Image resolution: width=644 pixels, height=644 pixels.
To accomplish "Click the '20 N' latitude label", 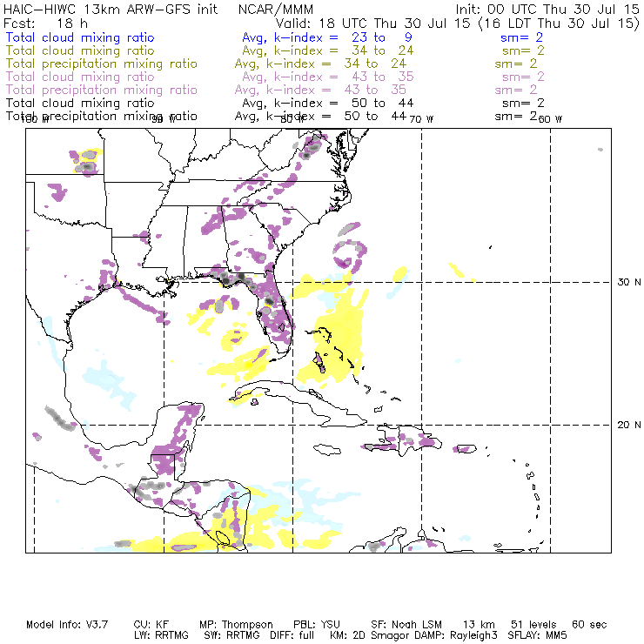I will pos(629,425).
